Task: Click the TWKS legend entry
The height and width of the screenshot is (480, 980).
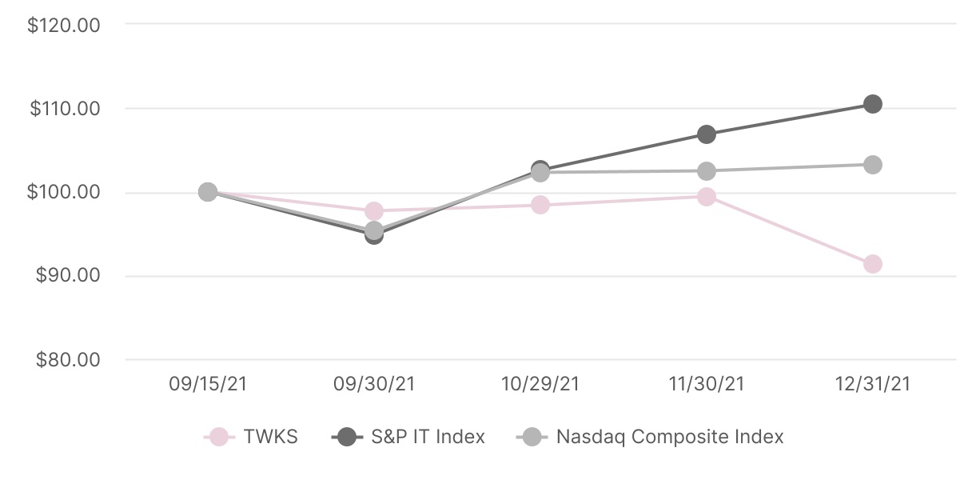Action: point(252,437)
